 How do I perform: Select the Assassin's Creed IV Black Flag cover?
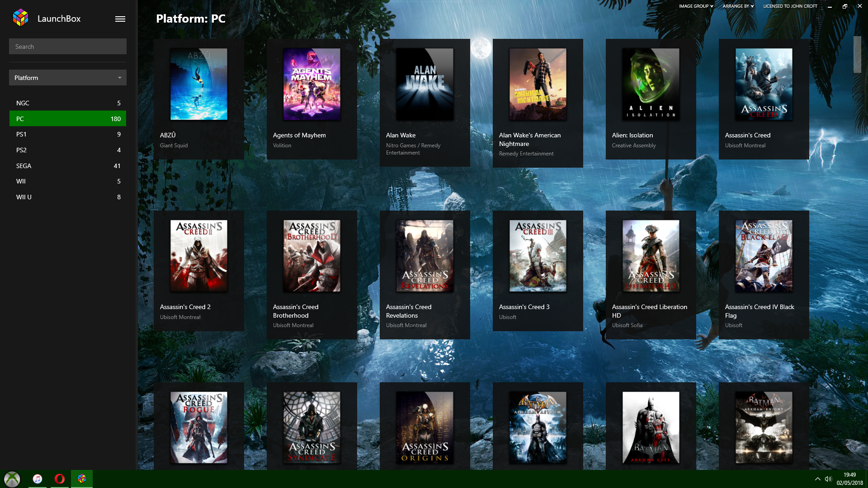click(x=764, y=256)
